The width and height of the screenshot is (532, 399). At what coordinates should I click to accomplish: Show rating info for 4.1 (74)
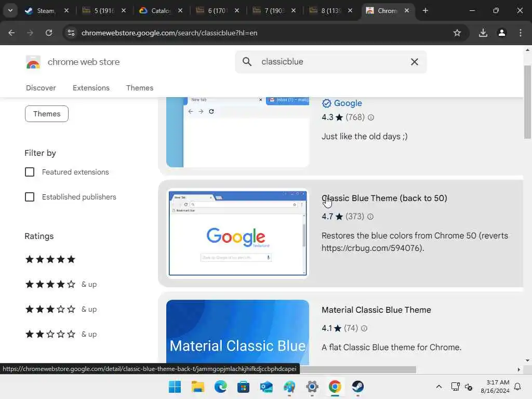point(364,328)
